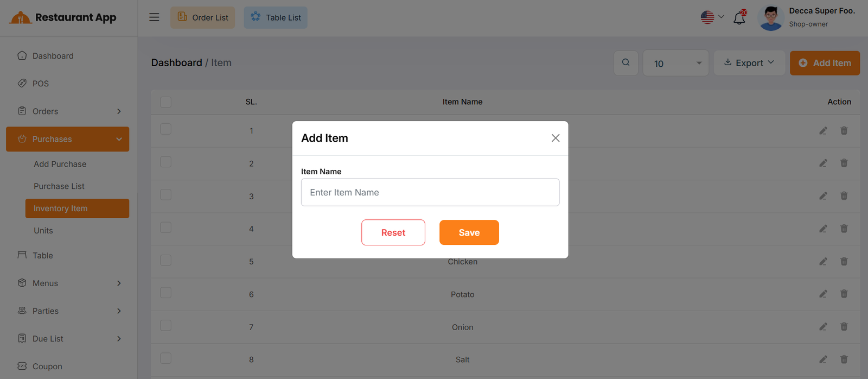Open the rows-per-page dropdown showing 10

675,64
